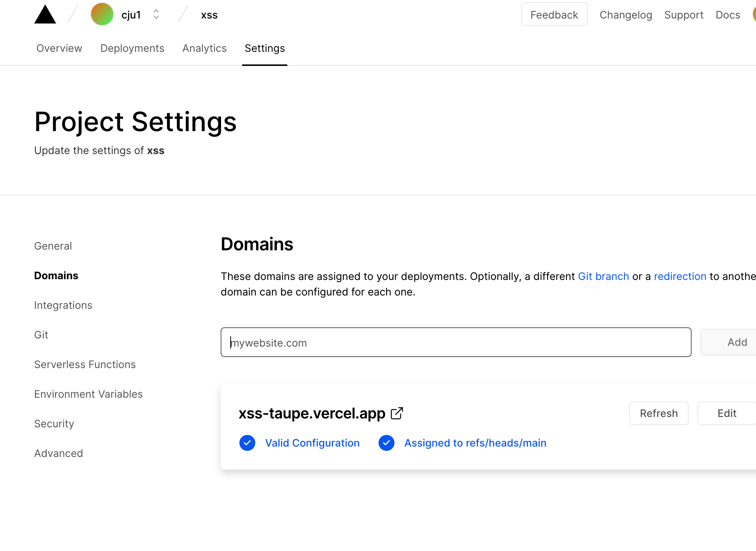Image resolution: width=756 pixels, height=551 pixels.
Task: Open the external link icon next to xss-taupe.vercel.app
Action: 397,413
